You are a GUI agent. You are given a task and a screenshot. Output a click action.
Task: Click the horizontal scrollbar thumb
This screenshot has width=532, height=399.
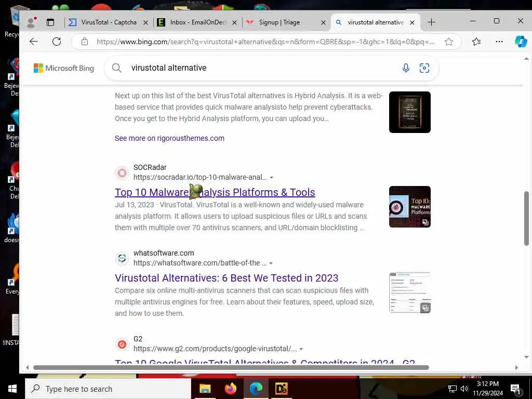pos(231,367)
